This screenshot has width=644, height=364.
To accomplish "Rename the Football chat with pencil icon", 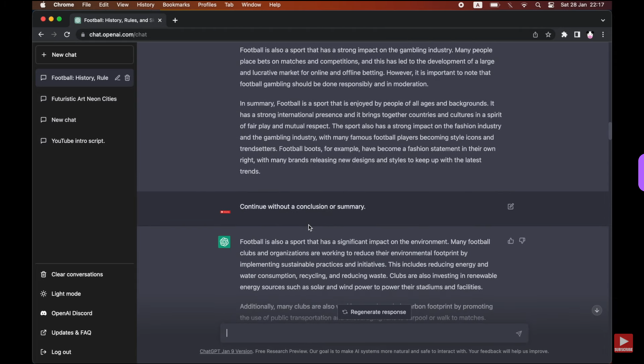I will click(x=117, y=78).
